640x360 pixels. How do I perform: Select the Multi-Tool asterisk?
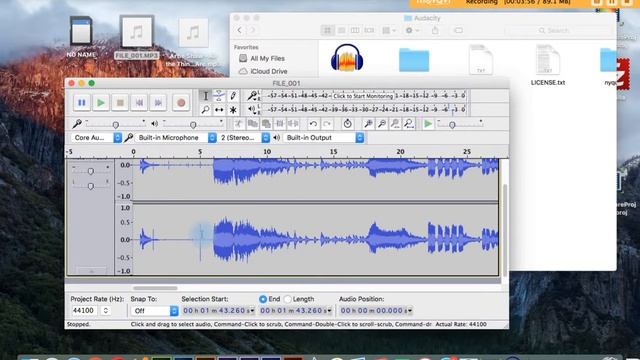coord(233,110)
